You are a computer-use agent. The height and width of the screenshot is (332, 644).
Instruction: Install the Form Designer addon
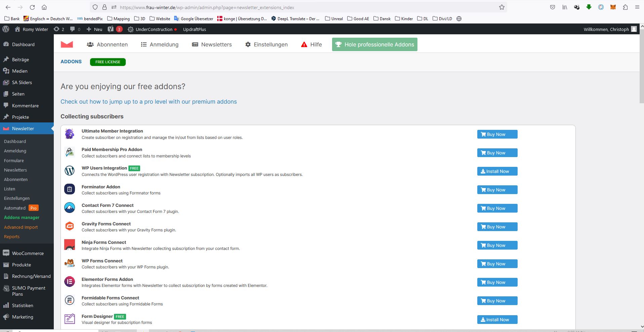pos(497,320)
